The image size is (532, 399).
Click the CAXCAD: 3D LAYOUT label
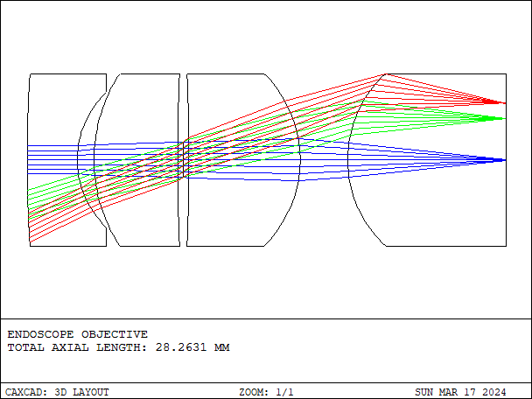57,392
